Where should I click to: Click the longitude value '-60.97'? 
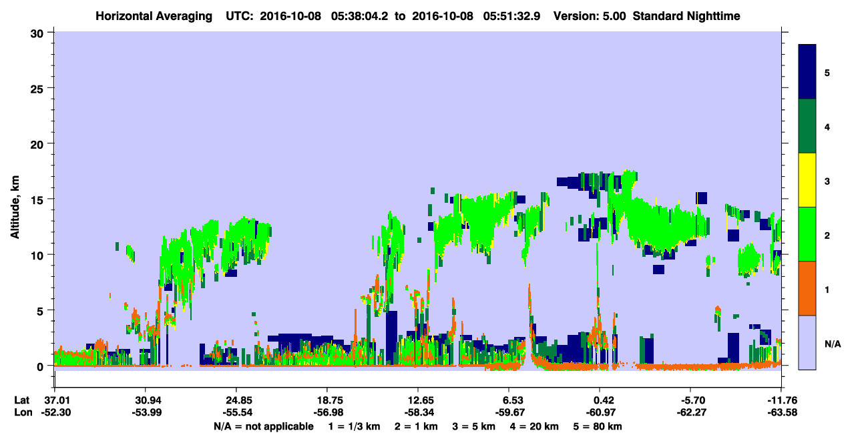(600, 413)
